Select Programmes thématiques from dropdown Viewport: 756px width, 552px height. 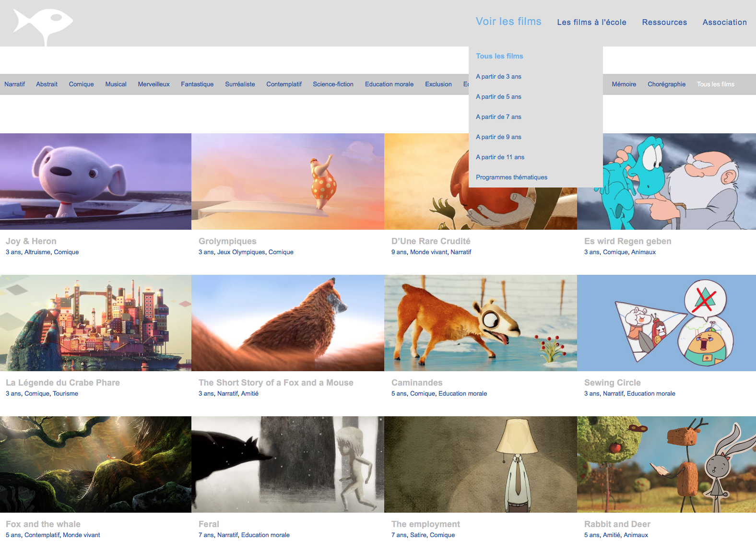tap(511, 177)
